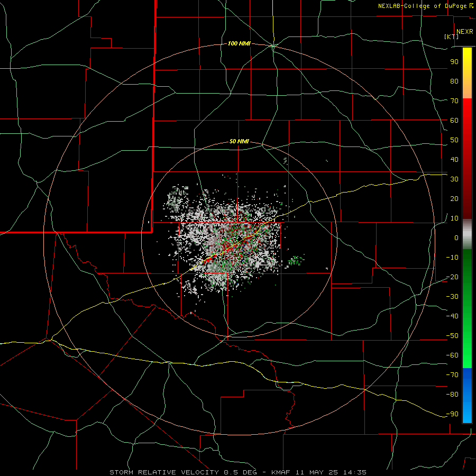Click the gray zero-velocity segment of the color bar
Image resolution: width=476 pixels, height=476 pixels.
[x=467, y=234]
